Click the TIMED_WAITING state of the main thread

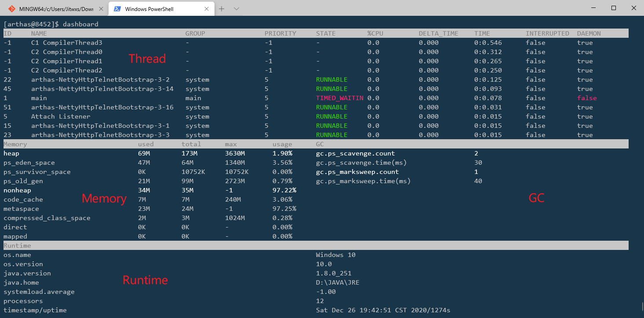pyautogui.click(x=339, y=98)
